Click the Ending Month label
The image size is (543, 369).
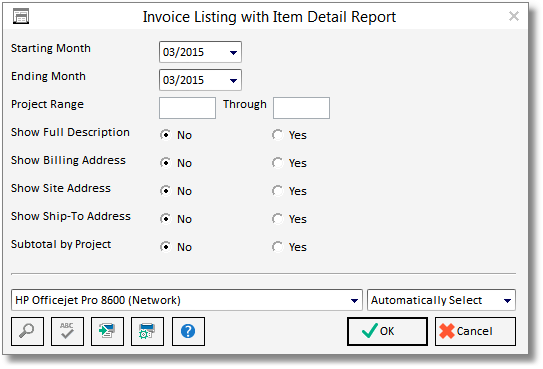(x=48, y=76)
